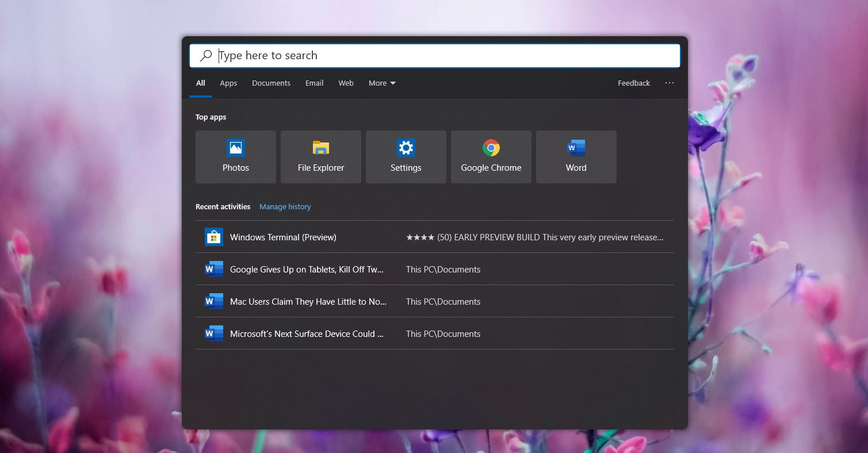
Task: Select the All tab
Action: pos(201,83)
